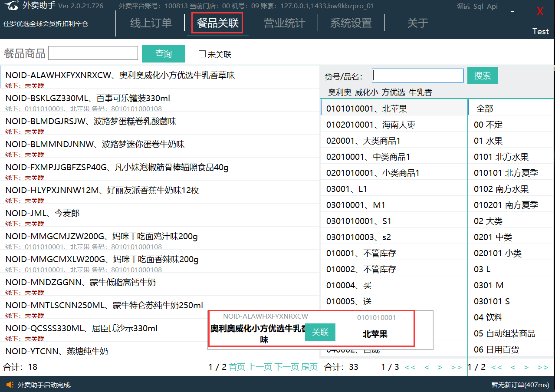
Task: Jump to last page of goods list (>>)
Action: pos(456,367)
